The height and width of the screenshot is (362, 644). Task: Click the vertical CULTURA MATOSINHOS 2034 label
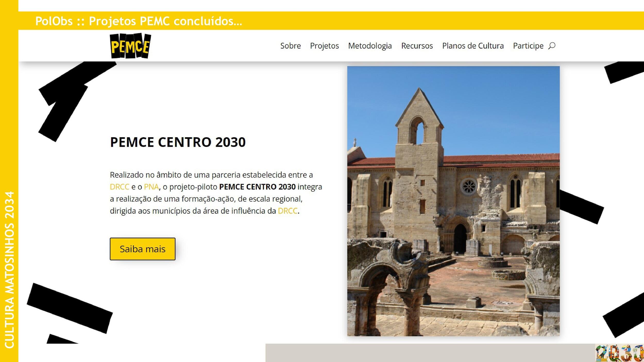coord(9,270)
